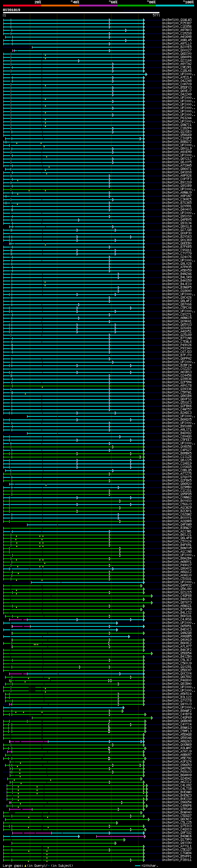The height and width of the screenshot is (868, 197).
Task: Select the query name AV391019
Action: pos(11,10)
